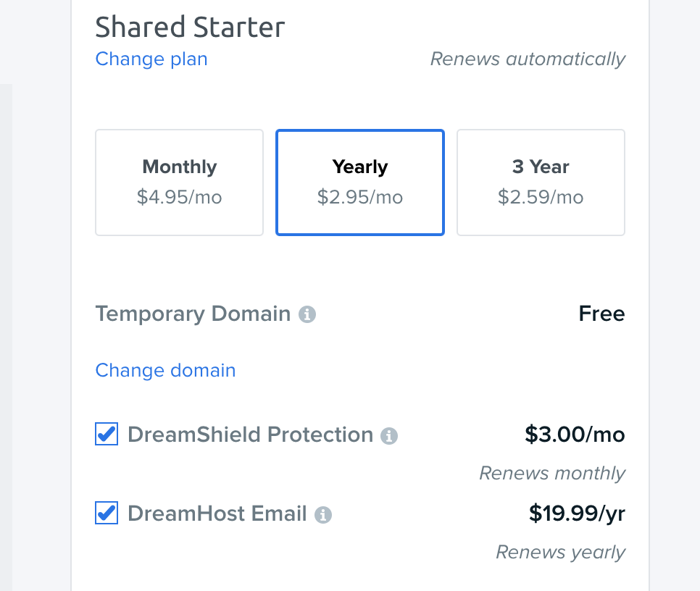This screenshot has width=700, height=591.
Task: Uncheck the DreamShield Protection checkbox
Action: tap(106, 434)
